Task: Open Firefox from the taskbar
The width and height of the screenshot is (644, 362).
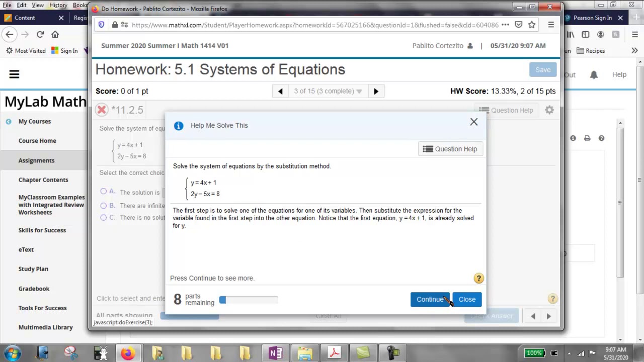Action: point(128,353)
